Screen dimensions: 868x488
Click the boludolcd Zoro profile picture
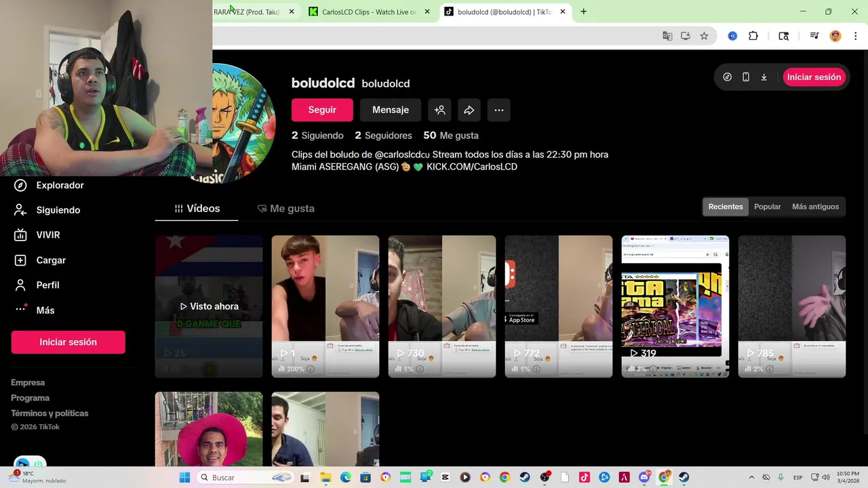244,122
